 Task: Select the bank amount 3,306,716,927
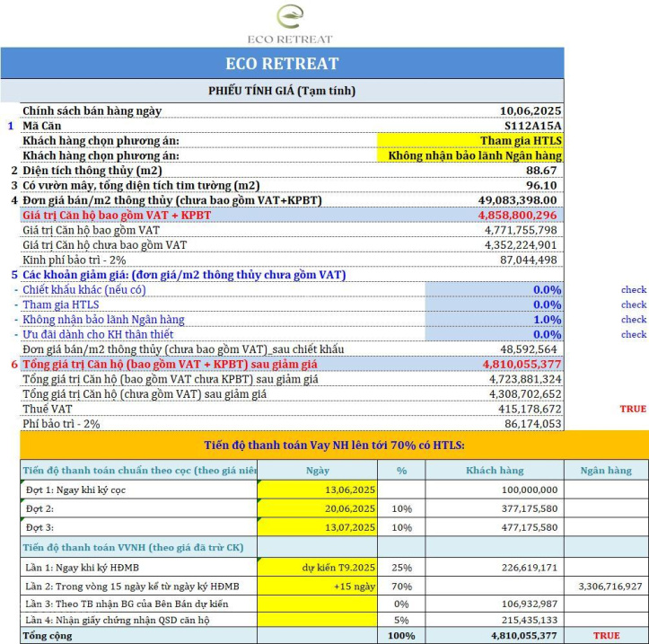pos(606,586)
